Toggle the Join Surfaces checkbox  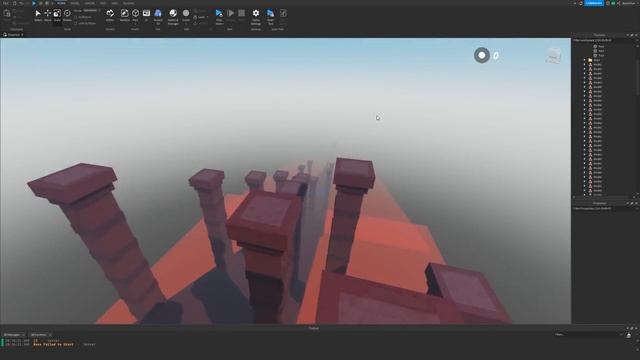(x=76, y=23)
